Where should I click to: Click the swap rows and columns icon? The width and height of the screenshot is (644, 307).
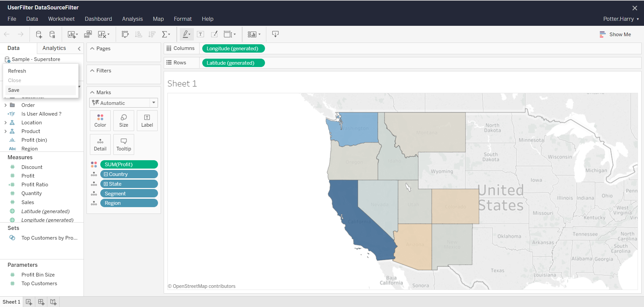(x=125, y=34)
